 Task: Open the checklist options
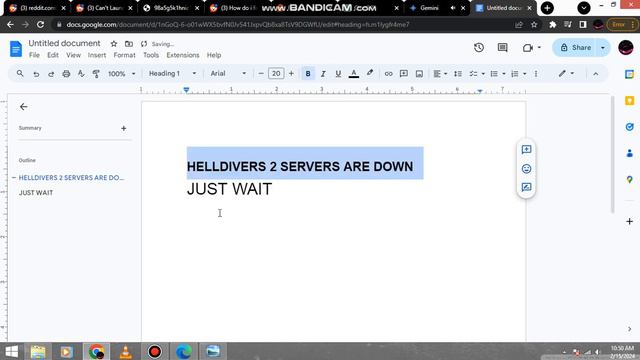coord(477,74)
